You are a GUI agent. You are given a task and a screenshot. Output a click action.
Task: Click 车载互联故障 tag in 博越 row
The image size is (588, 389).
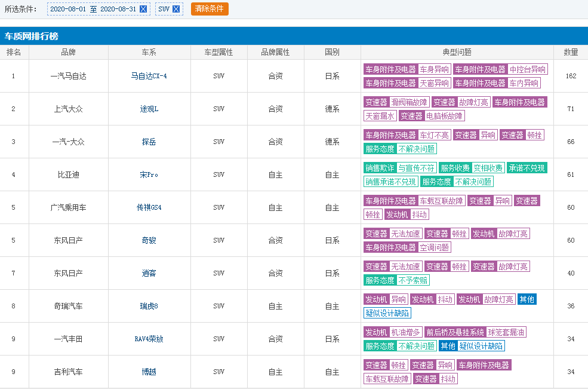387,379
